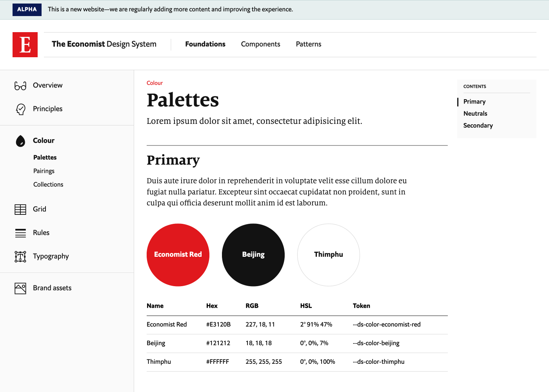The height and width of the screenshot is (392, 549).
Task: Switch to the Components tab
Action: pyautogui.click(x=260, y=44)
